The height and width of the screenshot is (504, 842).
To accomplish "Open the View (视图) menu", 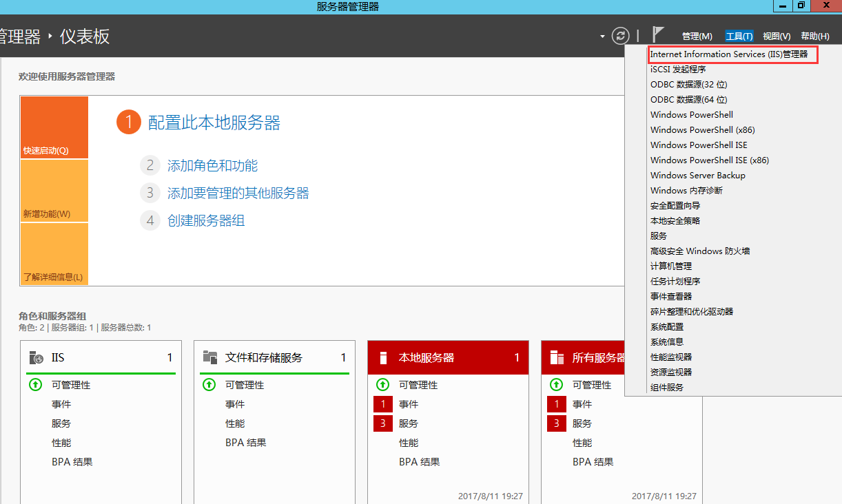I will click(x=777, y=36).
